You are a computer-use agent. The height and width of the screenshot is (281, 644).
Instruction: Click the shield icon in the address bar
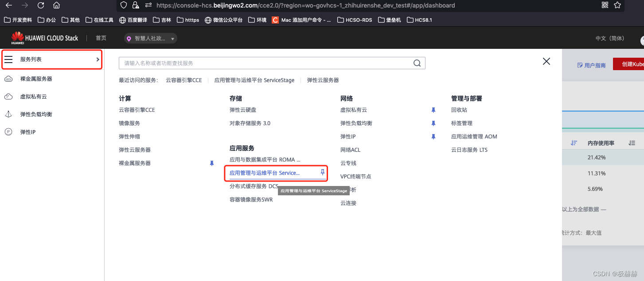[x=124, y=5]
